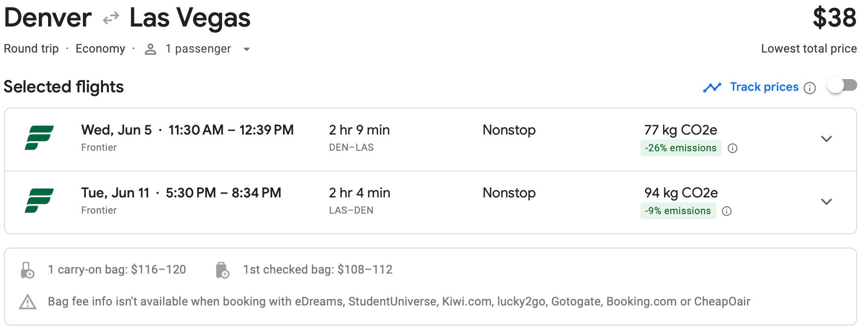This screenshot has height=331, width=868.
Task: Click the Frontier logo on the Jun 5 flight
Action: click(x=39, y=138)
